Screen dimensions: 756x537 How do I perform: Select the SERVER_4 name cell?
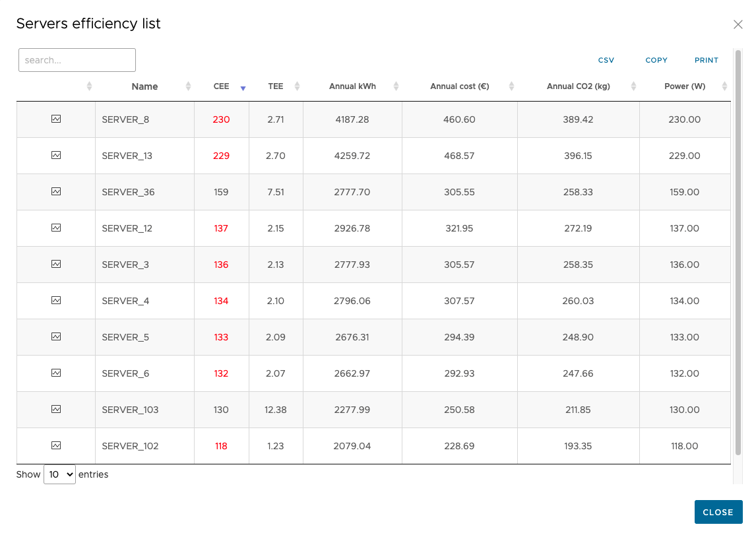click(144, 301)
